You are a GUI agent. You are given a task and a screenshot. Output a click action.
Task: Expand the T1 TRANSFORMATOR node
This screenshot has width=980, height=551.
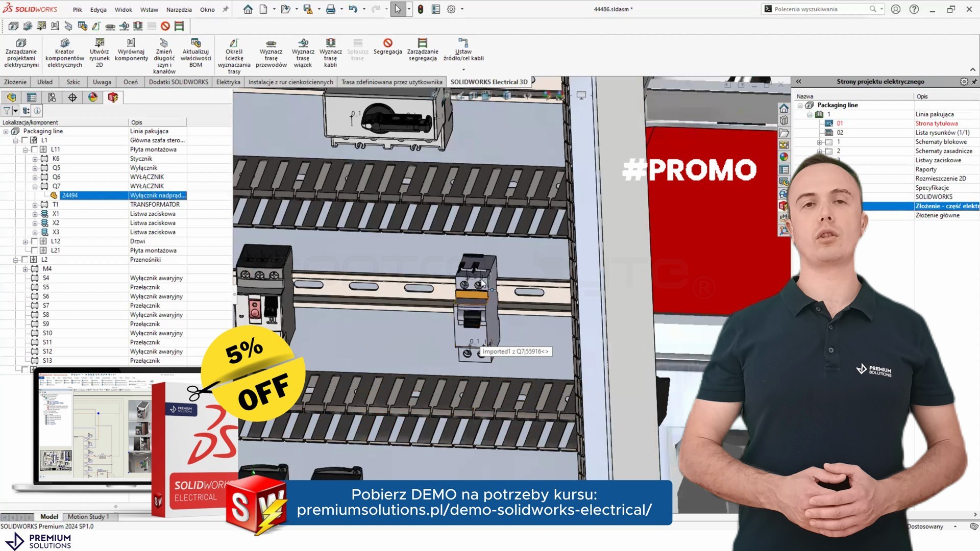(x=35, y=205)
